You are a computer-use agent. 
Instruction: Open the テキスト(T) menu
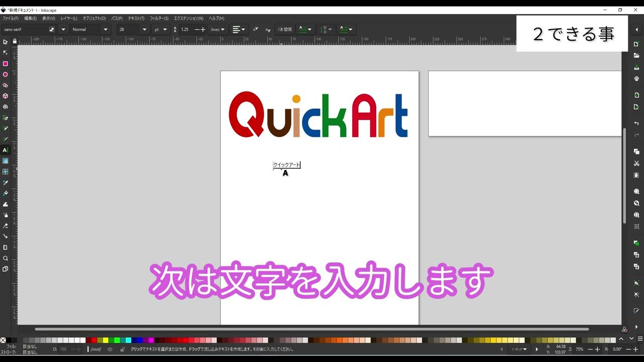(136, 18)
